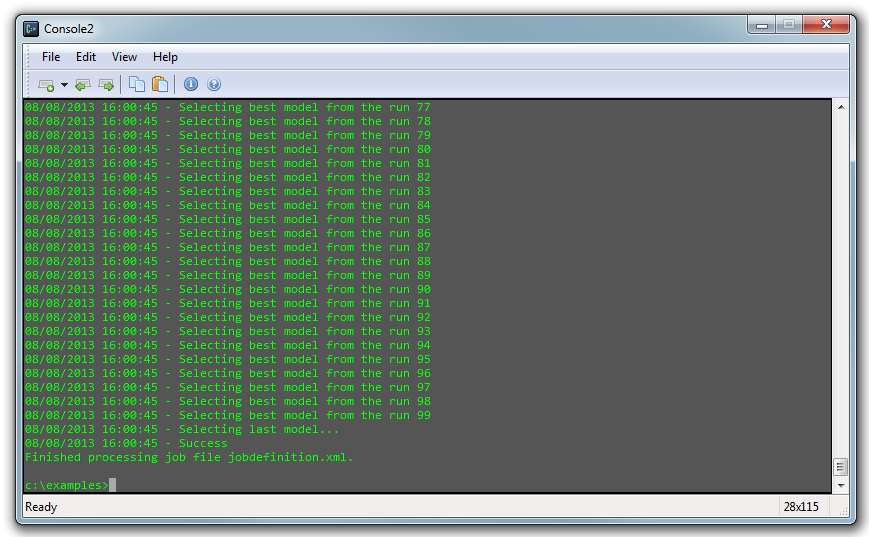Maximize the Console2 window
Viewport: 869px width, 537px height.
coord(789,25)
